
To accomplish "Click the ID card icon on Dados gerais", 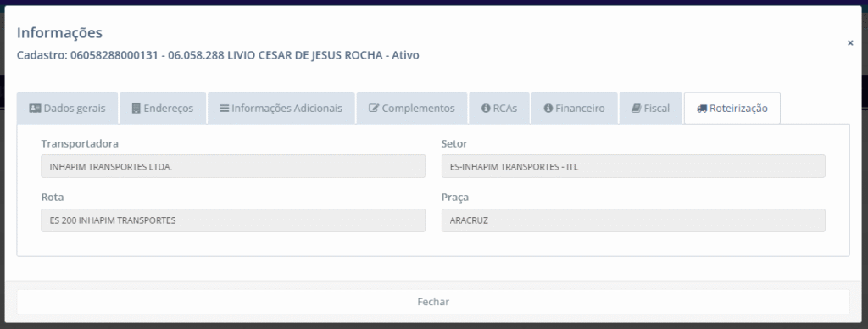I will point(35,109).
